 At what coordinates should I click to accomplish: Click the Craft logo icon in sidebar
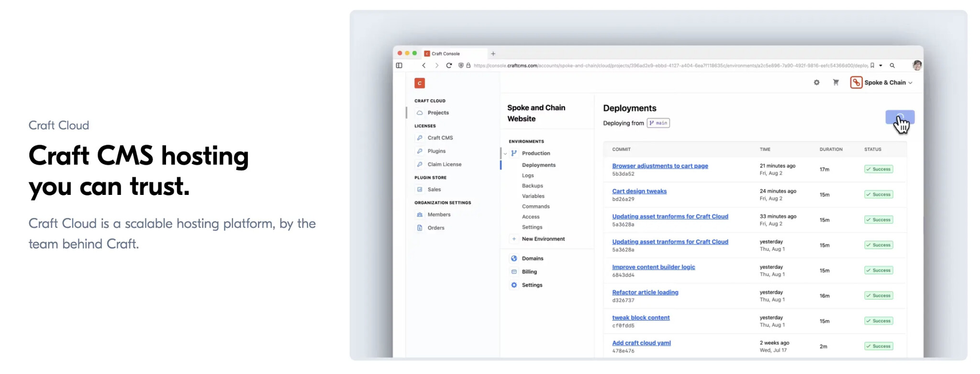(420, 83)
